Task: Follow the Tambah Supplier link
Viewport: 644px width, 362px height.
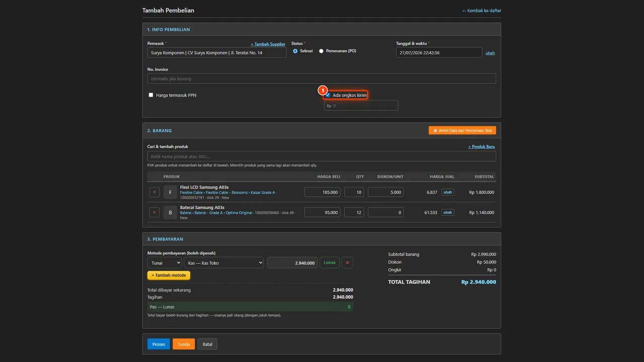Action: click(268, 44)
